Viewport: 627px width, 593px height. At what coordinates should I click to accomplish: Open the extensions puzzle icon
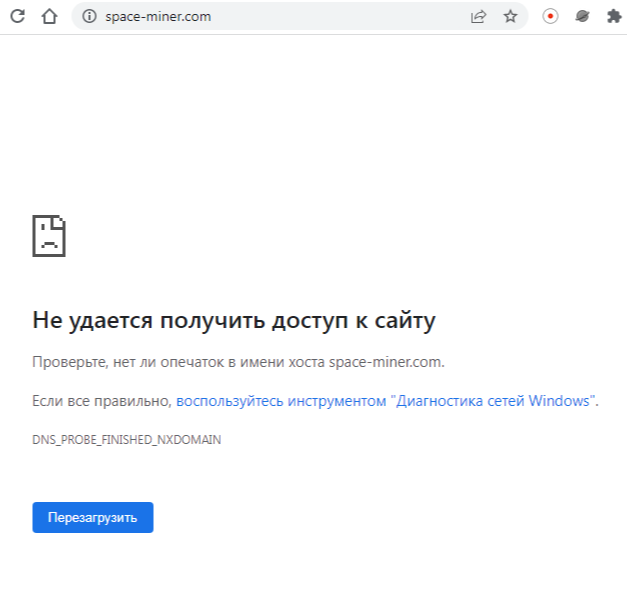(x=614, y=16)
